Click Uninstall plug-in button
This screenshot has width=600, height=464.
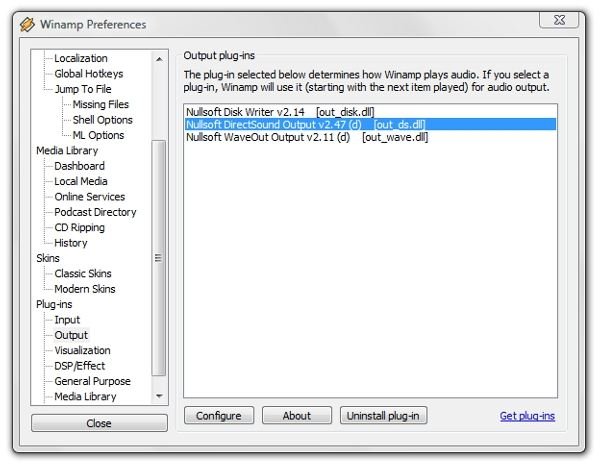point(383,415)
